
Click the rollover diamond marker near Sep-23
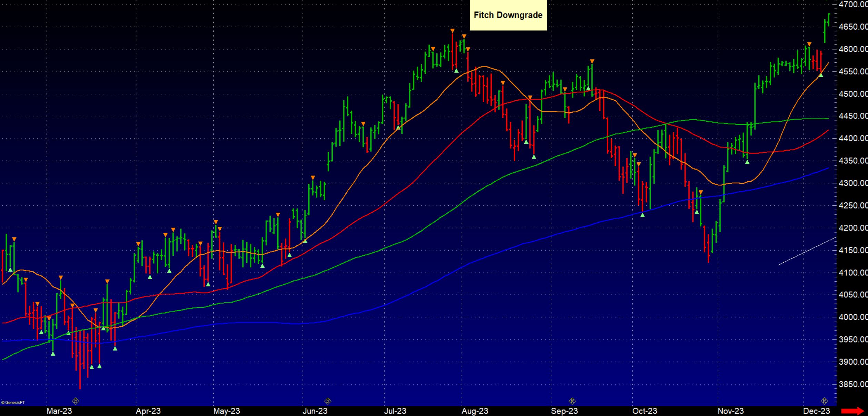coord(572,401)
